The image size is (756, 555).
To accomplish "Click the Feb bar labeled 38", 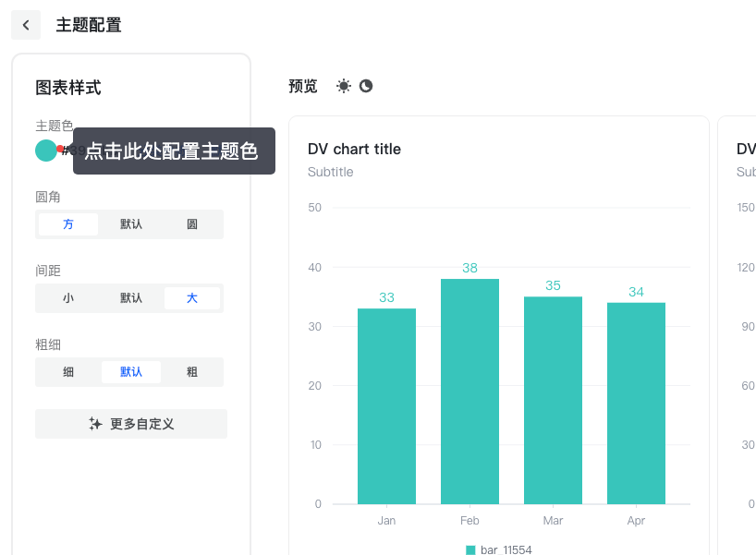I will [x=469, y=392].
